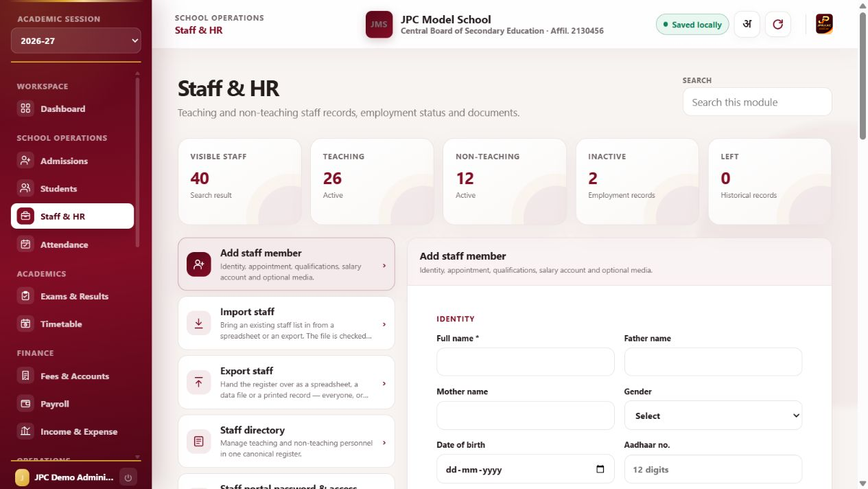Open Exams & Results menu item
868x489 pixels.
click(73, 296)
